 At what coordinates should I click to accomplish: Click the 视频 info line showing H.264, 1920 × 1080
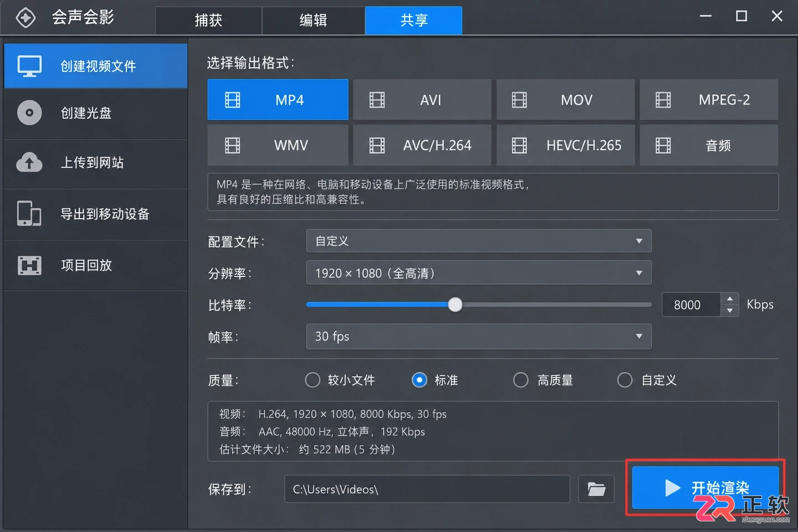point(333,414)
